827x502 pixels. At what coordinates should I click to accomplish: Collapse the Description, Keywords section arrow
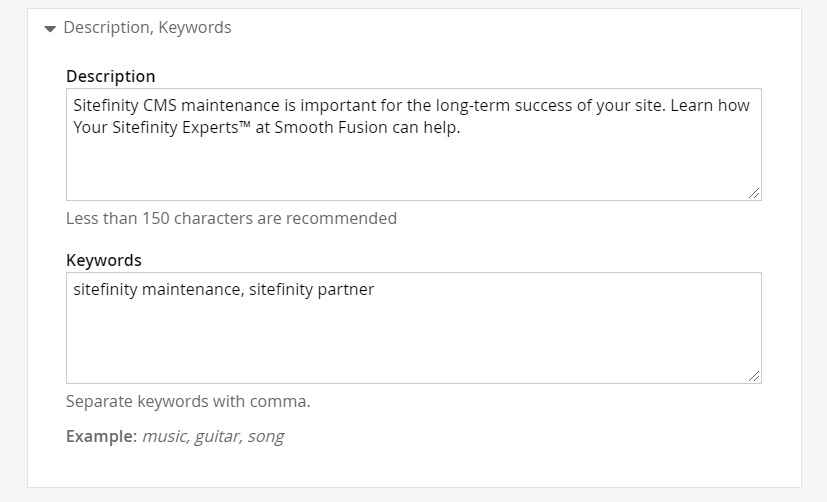tap(50, 29)
